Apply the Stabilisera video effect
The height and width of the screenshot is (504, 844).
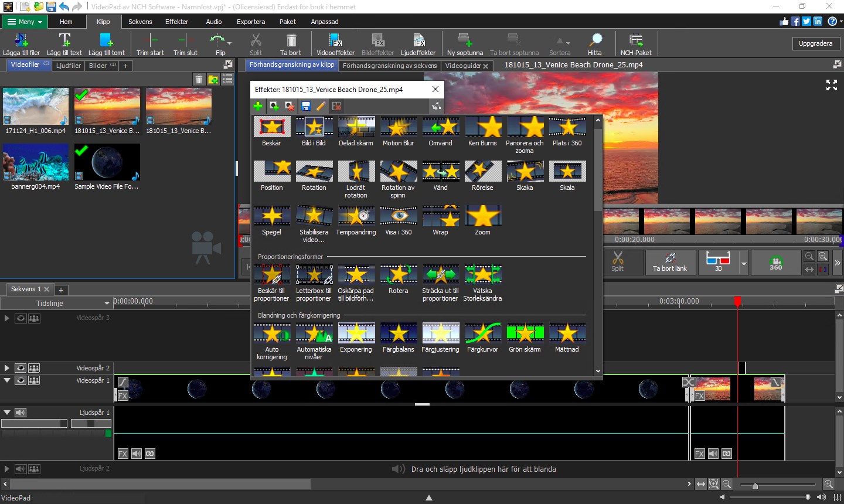point(314,224)
